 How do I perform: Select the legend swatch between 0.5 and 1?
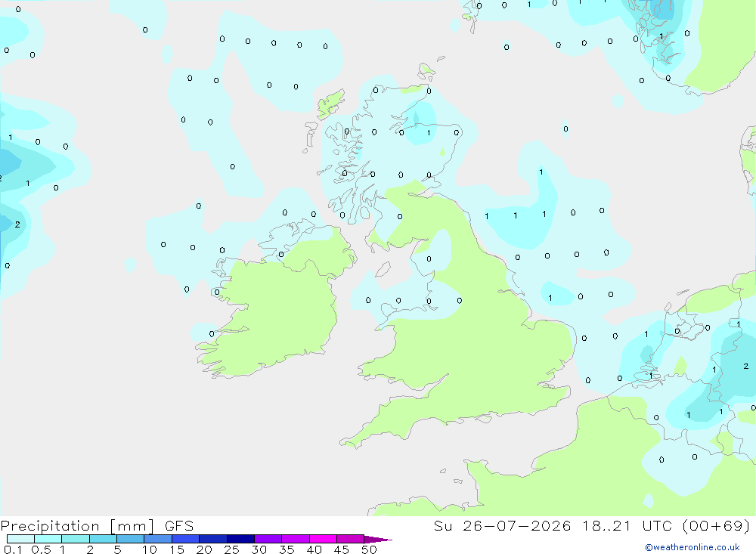coord(48,539)
